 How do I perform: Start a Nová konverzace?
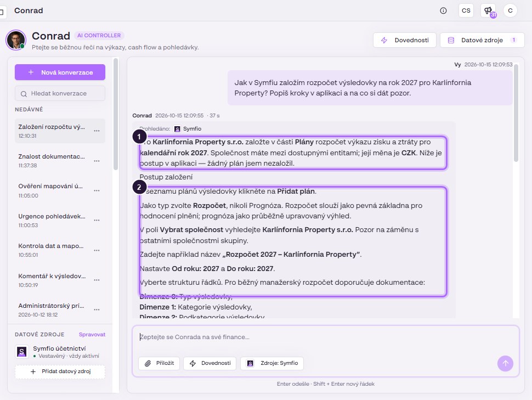coord(60,72)
